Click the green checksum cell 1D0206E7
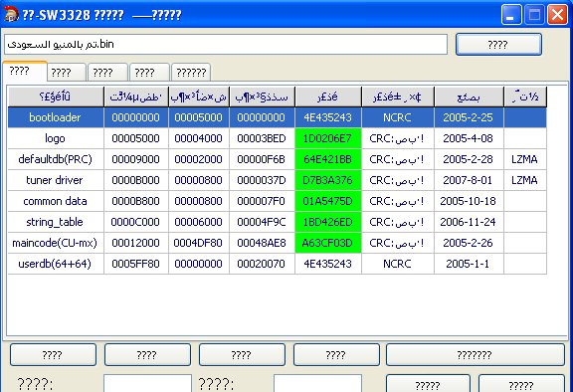This screenshot has height=392, width=573. 328,138
